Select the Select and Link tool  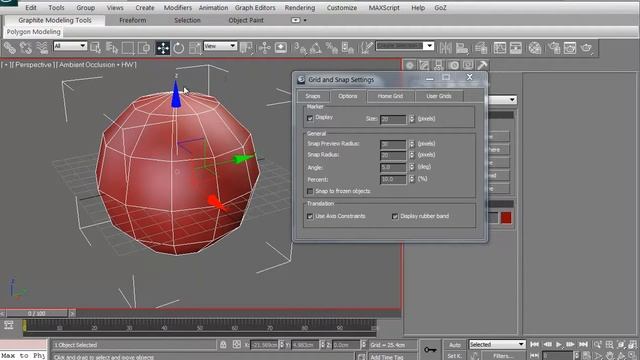9,48
